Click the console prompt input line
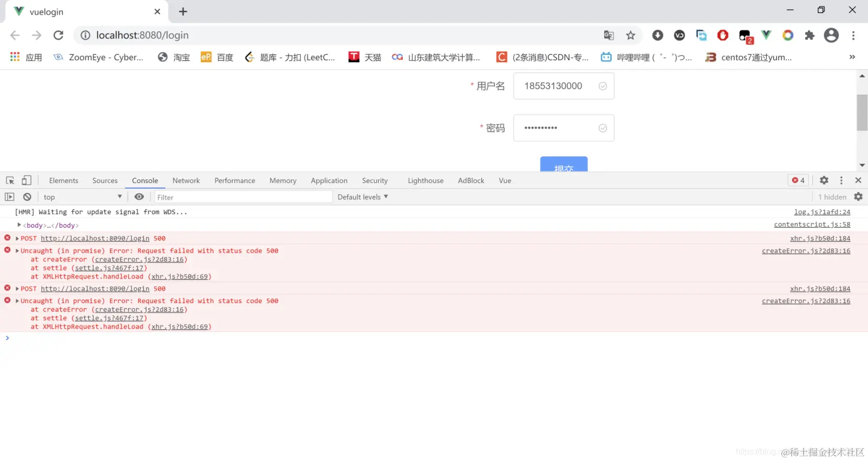 pos(434,338)
